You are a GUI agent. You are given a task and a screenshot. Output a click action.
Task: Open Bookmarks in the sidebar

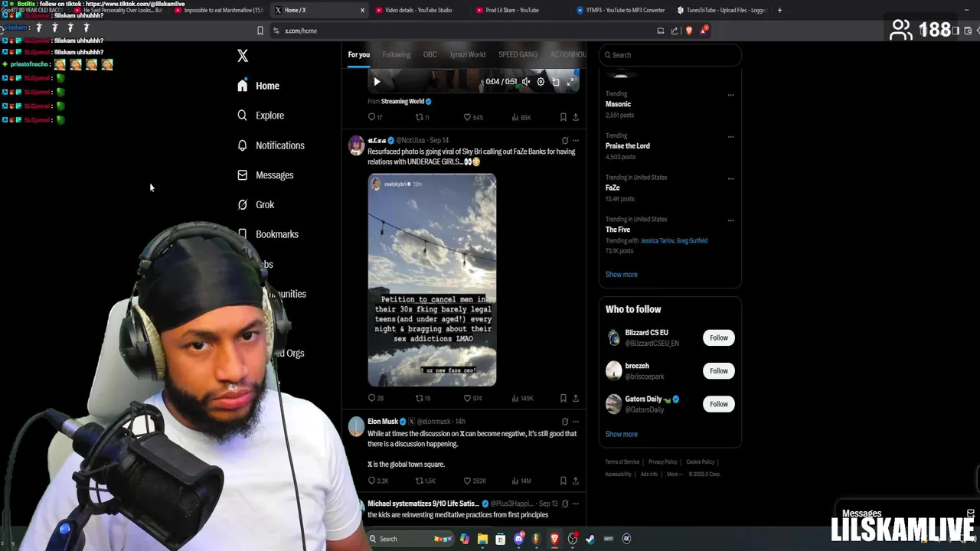(267, 234)
